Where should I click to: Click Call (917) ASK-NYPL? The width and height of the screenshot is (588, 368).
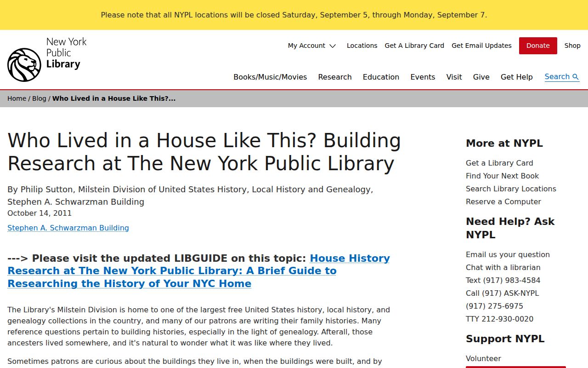[x=503, y=293]
